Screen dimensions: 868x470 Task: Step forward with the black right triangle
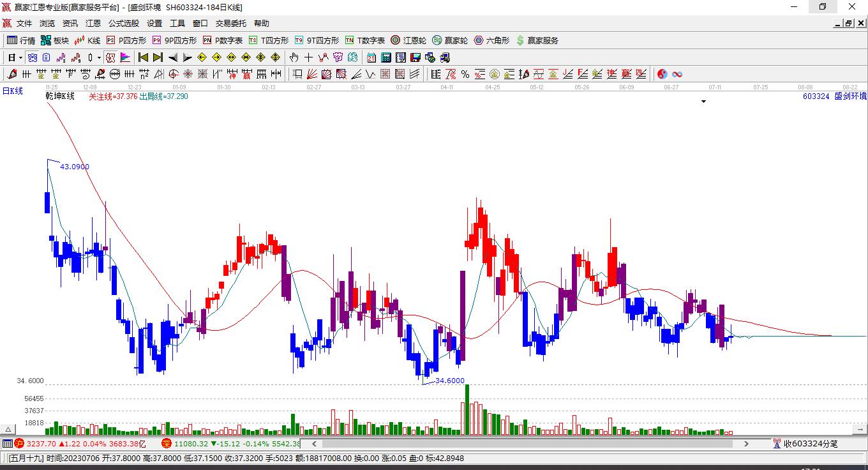click(187, 57)
